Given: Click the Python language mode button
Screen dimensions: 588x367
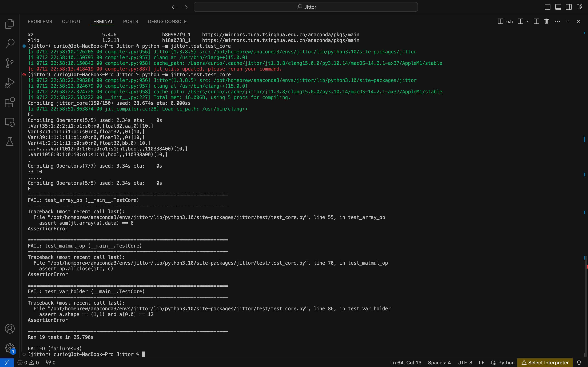Looking at the screenshot, I should [x=506, y=362].
